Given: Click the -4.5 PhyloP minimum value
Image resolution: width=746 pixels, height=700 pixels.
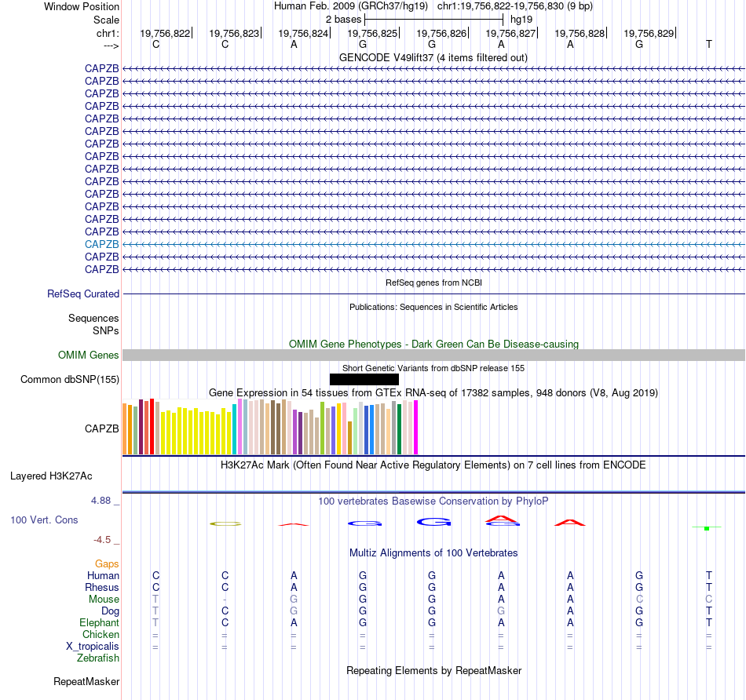Looking at the screenshot, I should point(102,540).
